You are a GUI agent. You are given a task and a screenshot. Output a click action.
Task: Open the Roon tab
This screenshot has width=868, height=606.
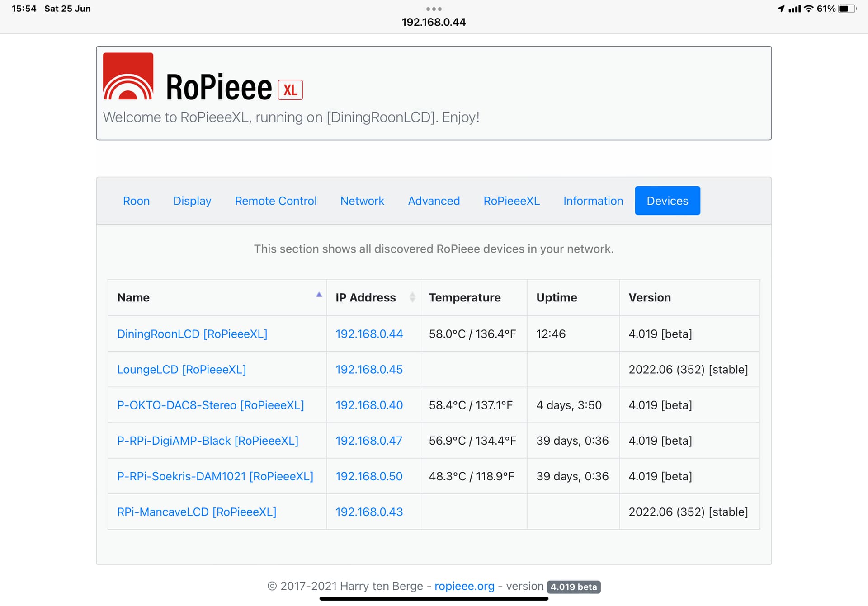coord(136,201)
